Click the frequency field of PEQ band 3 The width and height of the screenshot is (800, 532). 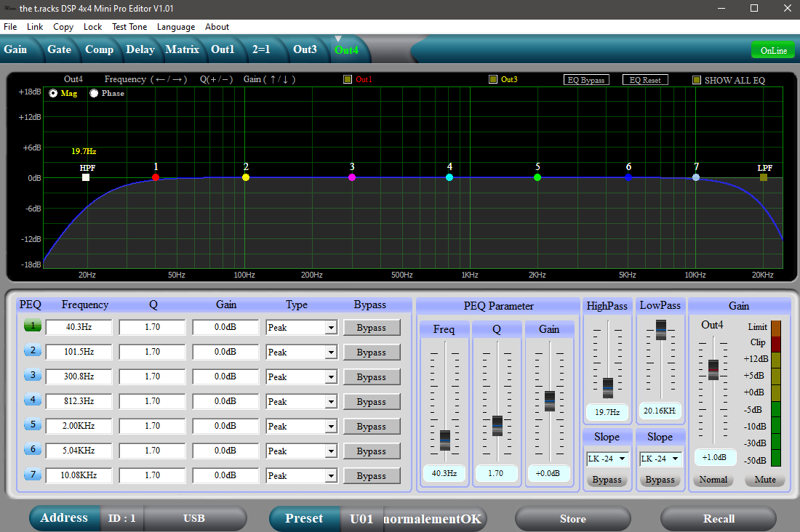tap(79, 376)
